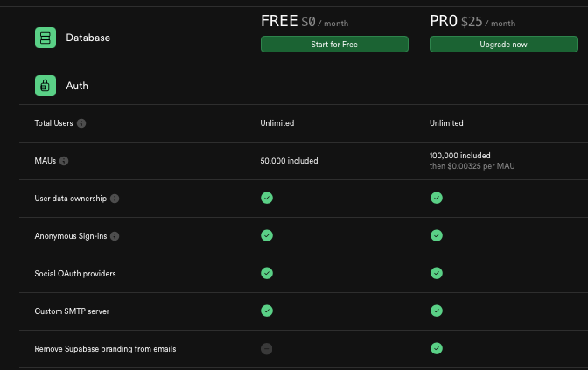Select the Database section heading

pyautogui.click(x=88, y=38)
